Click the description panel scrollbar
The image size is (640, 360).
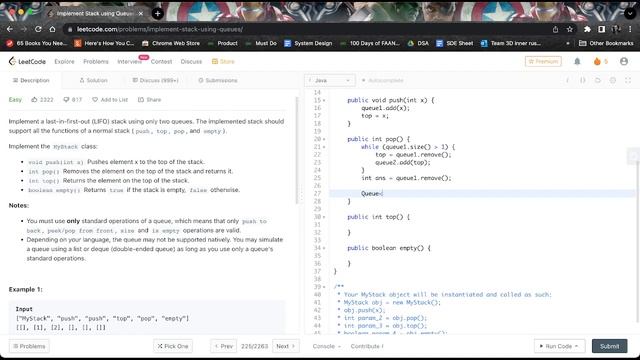pyautogui.click(x=297, y=150)
